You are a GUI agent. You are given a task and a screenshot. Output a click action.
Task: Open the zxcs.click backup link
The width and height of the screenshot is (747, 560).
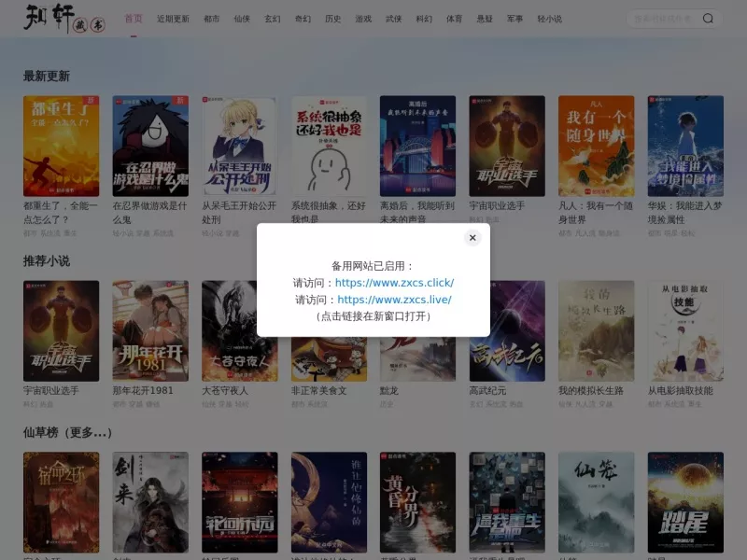[x=394, y=283]
